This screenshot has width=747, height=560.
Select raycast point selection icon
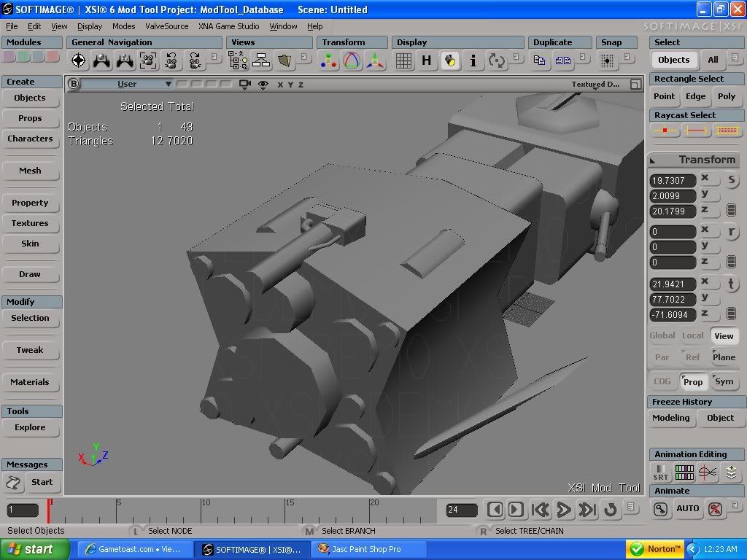[665, 130]
